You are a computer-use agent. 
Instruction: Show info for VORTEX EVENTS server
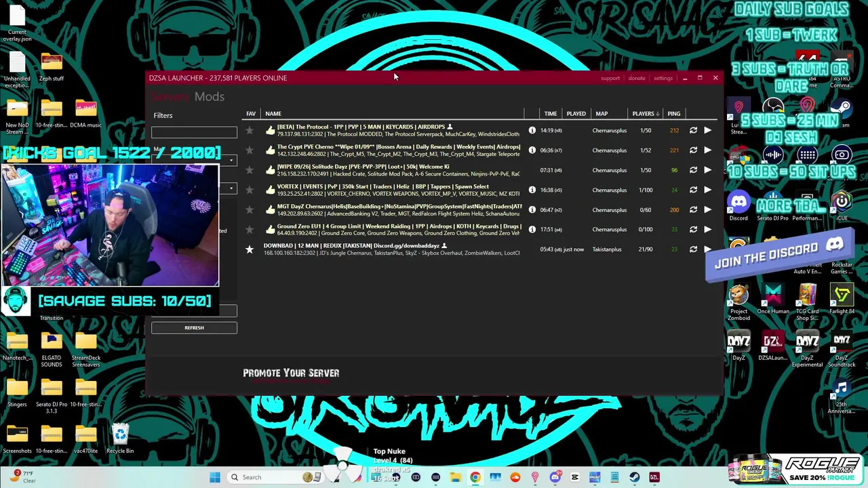click(x=532, y=190)
